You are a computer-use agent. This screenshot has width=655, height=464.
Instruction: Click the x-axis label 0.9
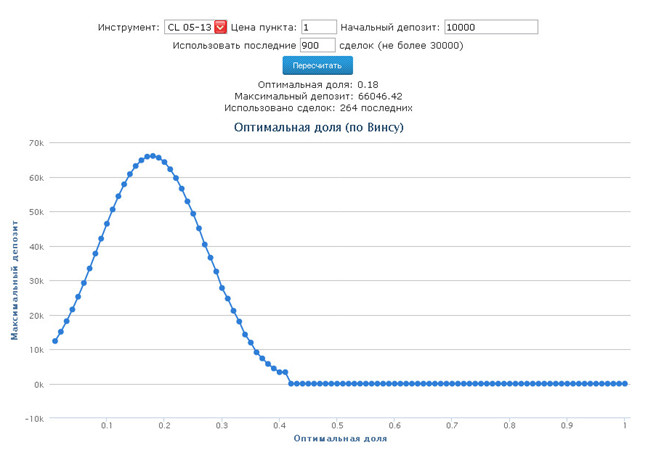(567, 426)
